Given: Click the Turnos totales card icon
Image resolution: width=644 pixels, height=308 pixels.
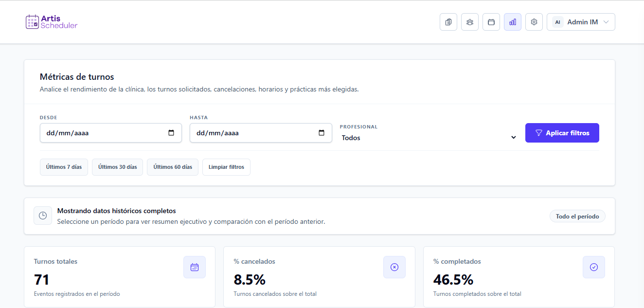Looking at the screenshot, I should coord(195,267).
